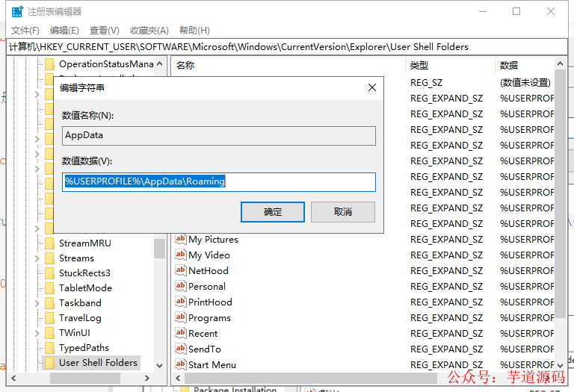This screenshot has width=574, height=392.
Task: Select the Personal value name
Action: [207, 286]
